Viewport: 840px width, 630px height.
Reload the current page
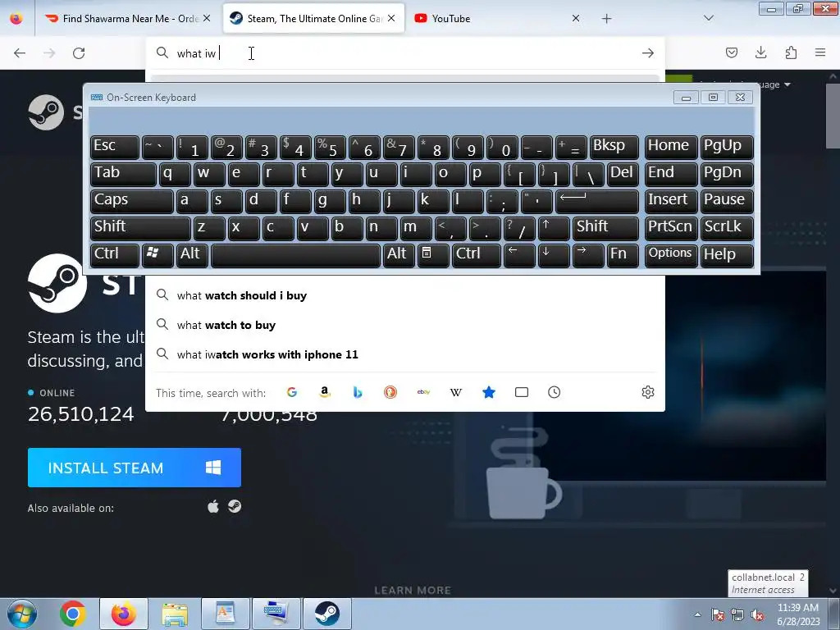click(x=79, y=53)
